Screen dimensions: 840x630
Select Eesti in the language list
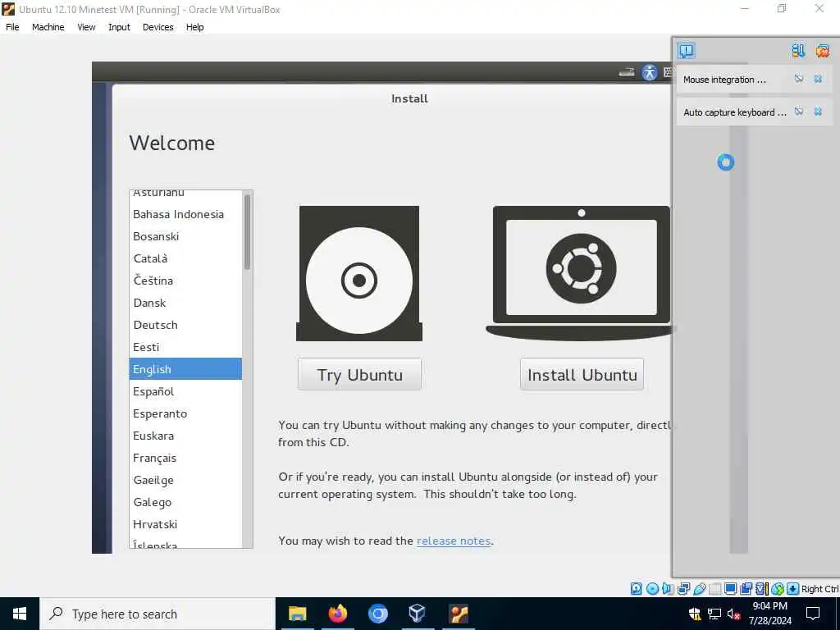point(185,347)
